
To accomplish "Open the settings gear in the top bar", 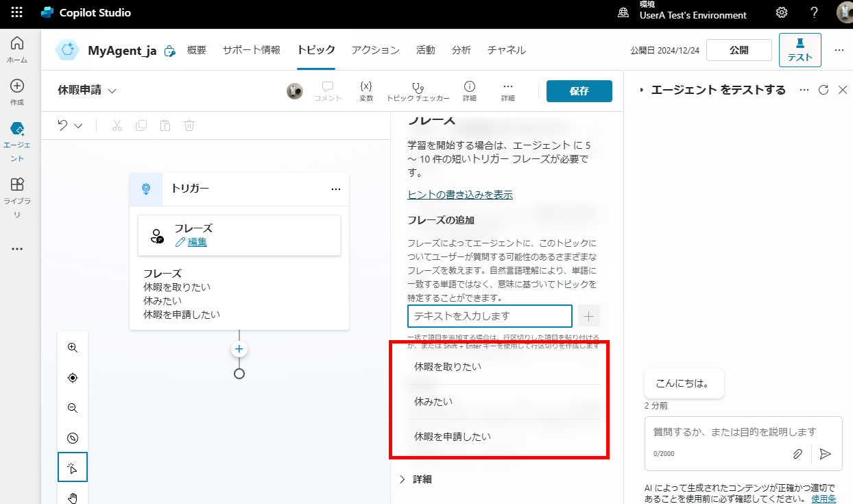I will (781, 12).
